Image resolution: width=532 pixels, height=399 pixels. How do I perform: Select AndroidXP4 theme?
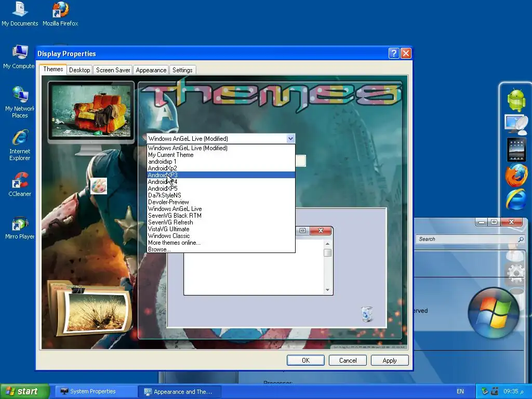221,182
